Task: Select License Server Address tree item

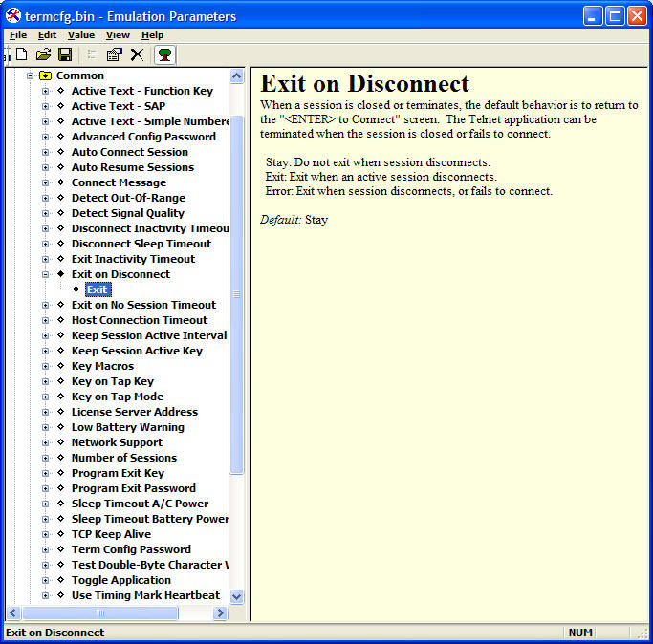Action: coord(134,412)
